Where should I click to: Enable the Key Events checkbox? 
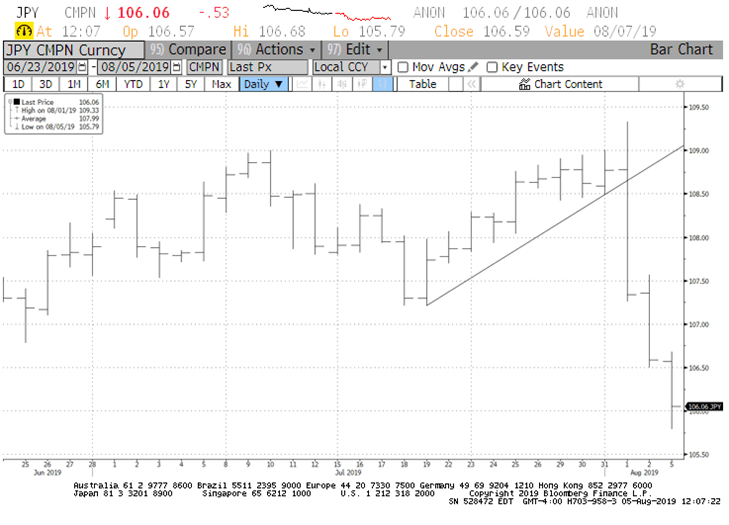click(492, 67)
